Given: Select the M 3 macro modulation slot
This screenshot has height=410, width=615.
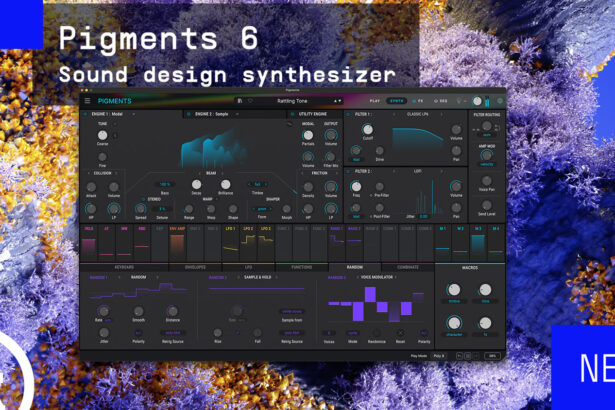Looking at the screenshot, I should 478,243.
